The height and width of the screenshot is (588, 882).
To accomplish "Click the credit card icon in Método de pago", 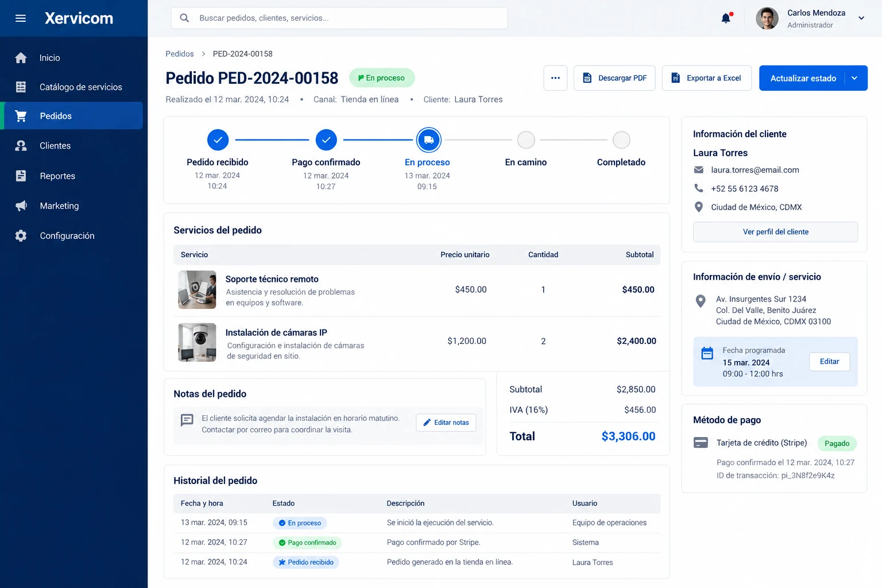I will [x=701, y=443].
